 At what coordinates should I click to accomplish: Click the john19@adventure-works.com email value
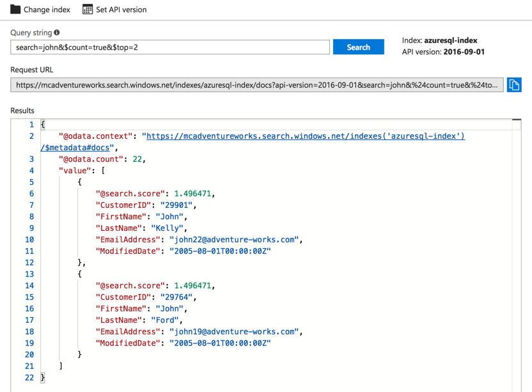[235, 332]
